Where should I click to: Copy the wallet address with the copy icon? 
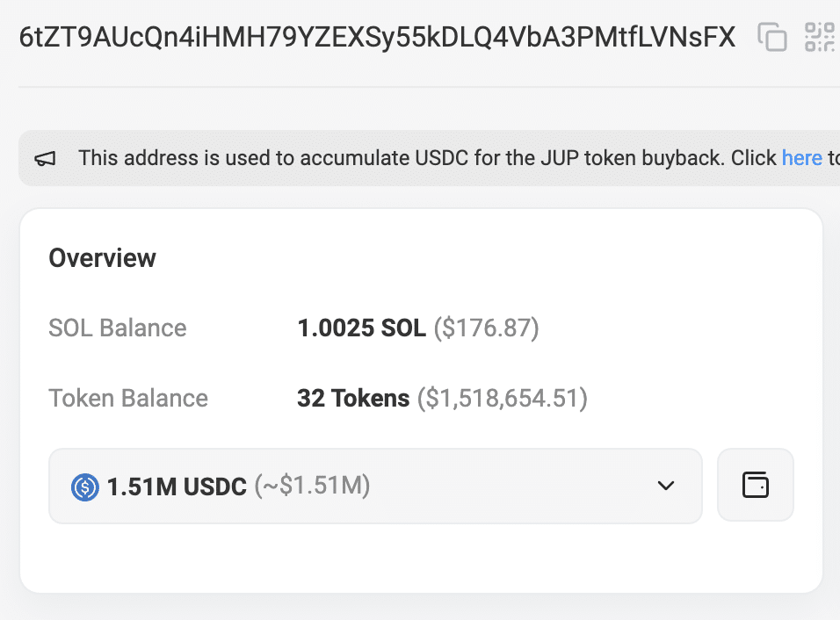(772, 37)
